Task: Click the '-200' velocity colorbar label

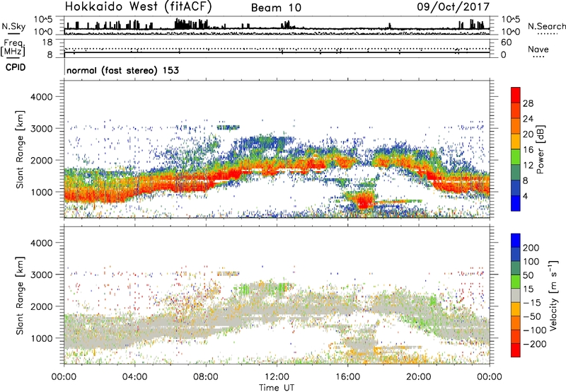Action: click(534, 344)
